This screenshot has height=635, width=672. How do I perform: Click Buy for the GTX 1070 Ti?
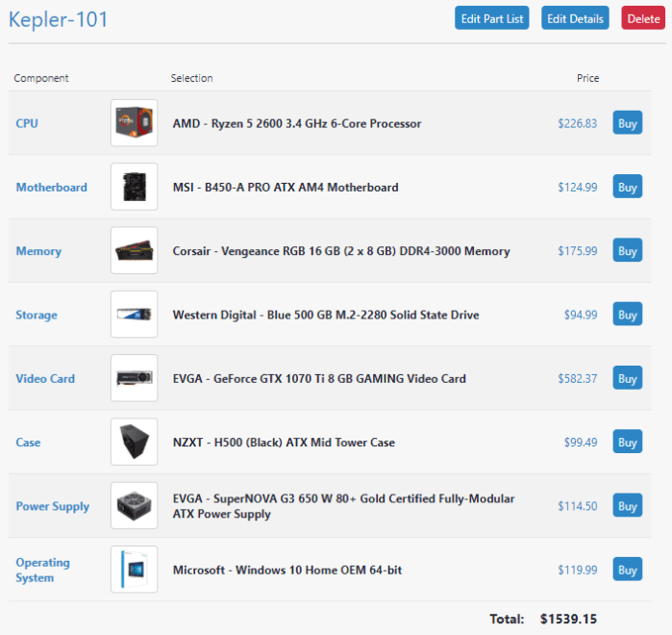tap(627, 378)
